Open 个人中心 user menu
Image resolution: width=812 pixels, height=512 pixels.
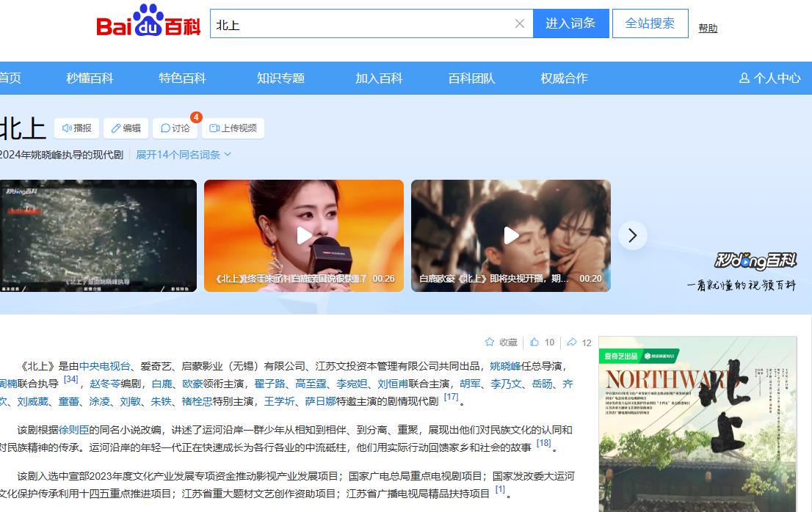[769, 78]
